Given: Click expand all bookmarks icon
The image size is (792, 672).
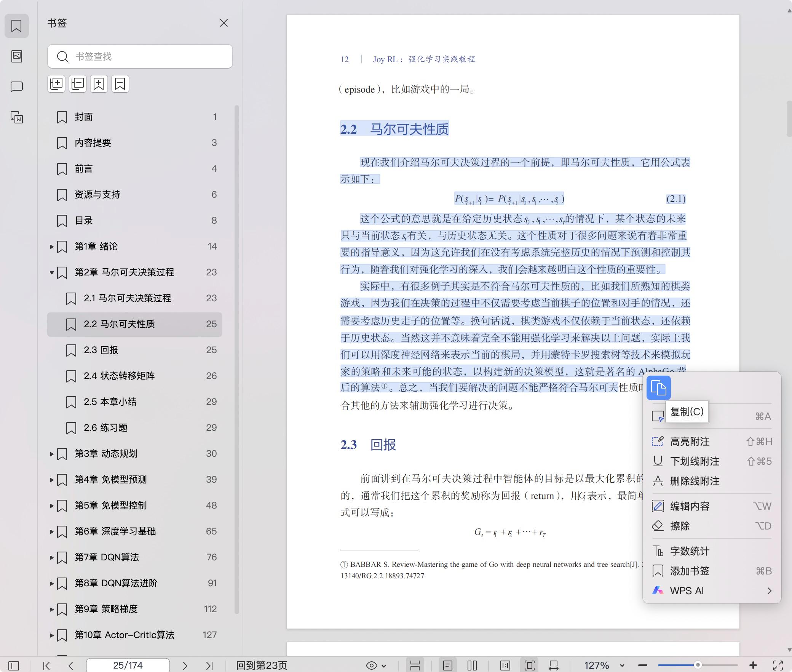Looking at the screenshot, I should coord(56,84).
